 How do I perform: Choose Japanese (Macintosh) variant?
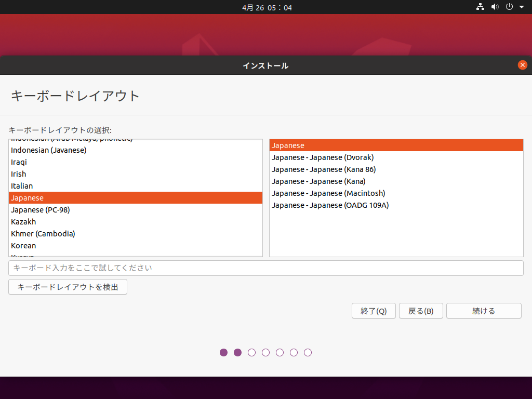396,193
